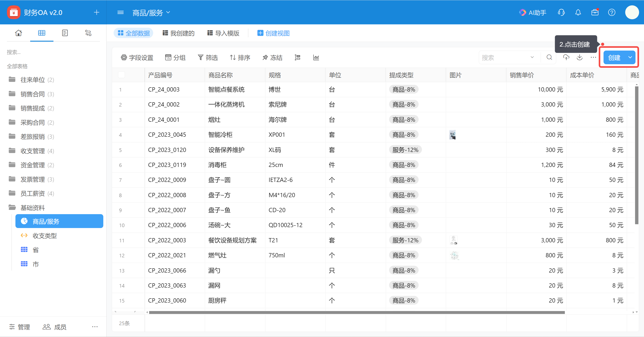Expand the 员工薪资 folder
This screenshot has height=337, width=644.
(x=31, y=193)
